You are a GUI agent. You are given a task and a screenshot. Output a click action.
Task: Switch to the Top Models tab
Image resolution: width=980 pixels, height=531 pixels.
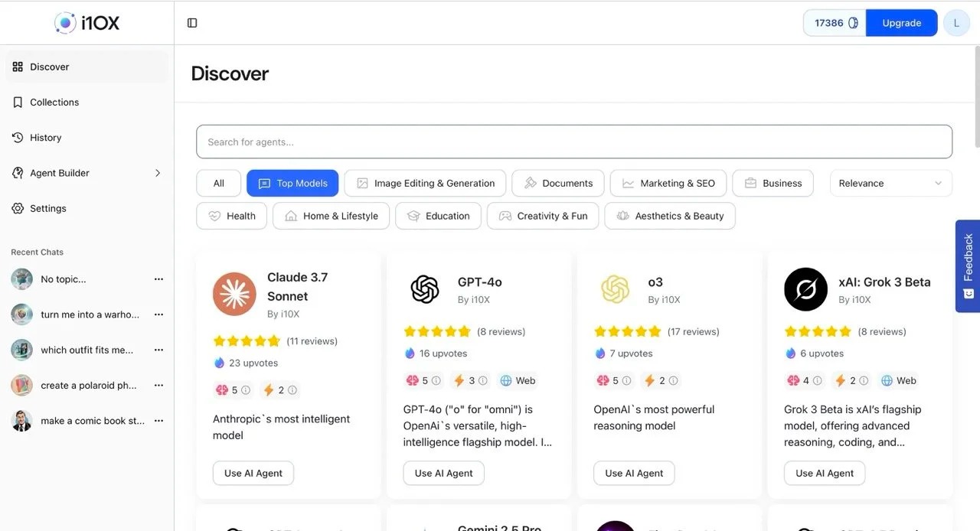[292, 183]
